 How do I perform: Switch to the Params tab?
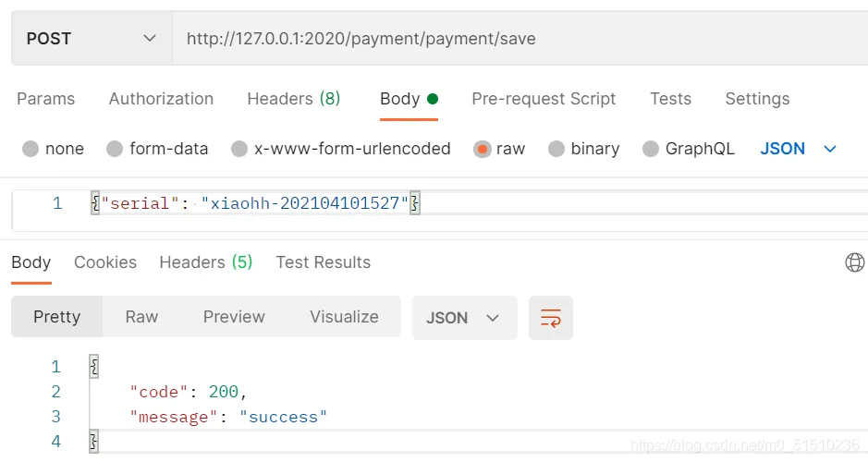pos(46,99)
